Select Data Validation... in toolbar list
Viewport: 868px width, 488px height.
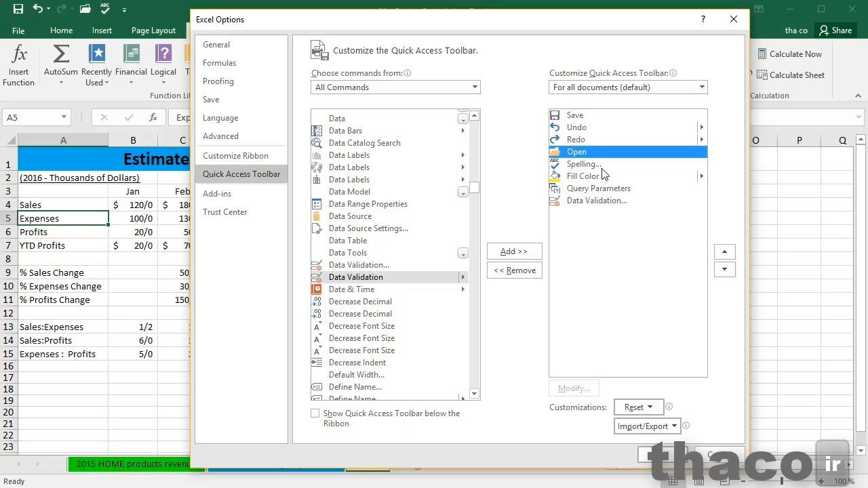[x=628, y=201]
